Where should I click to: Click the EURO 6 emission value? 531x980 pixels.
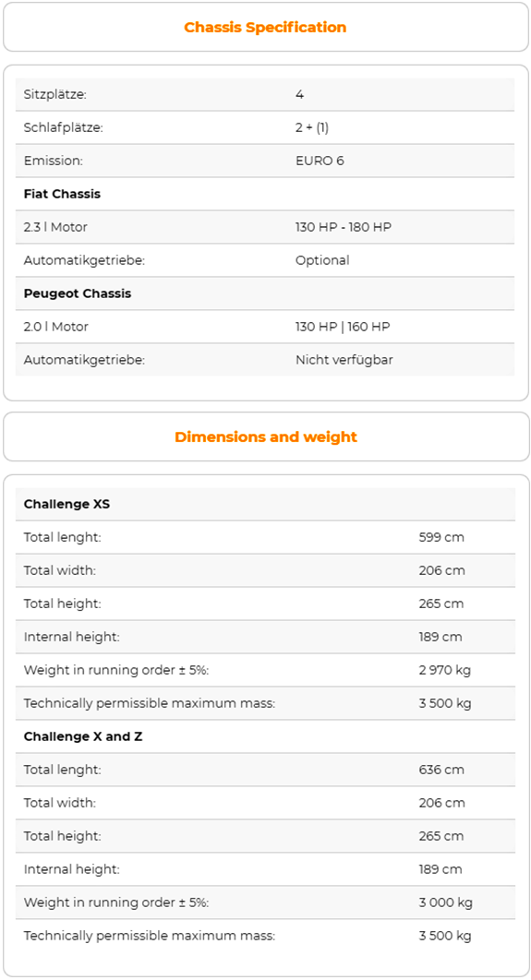point(320,161)
